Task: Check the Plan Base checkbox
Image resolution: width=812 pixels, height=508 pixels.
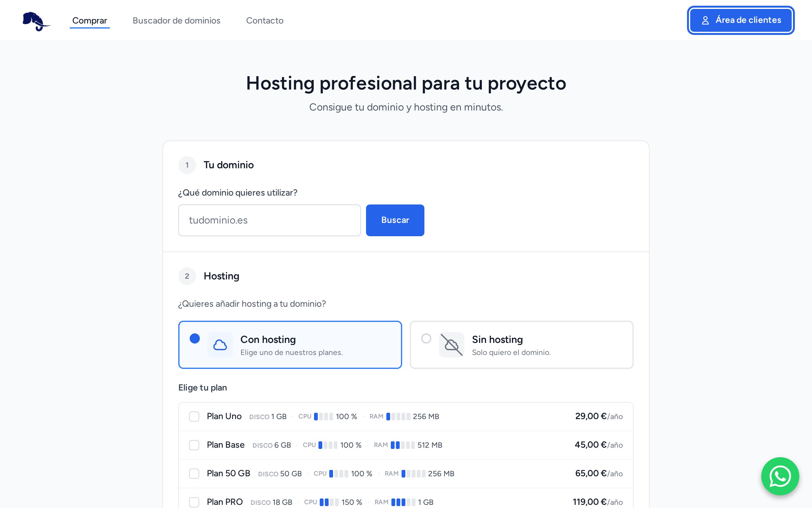Action: point(194,445)
